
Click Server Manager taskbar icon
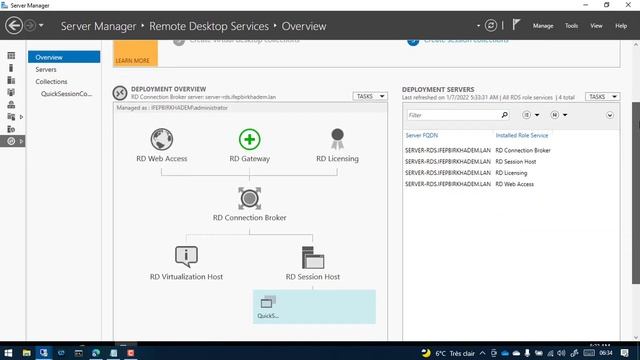click(x=44, y=353)
